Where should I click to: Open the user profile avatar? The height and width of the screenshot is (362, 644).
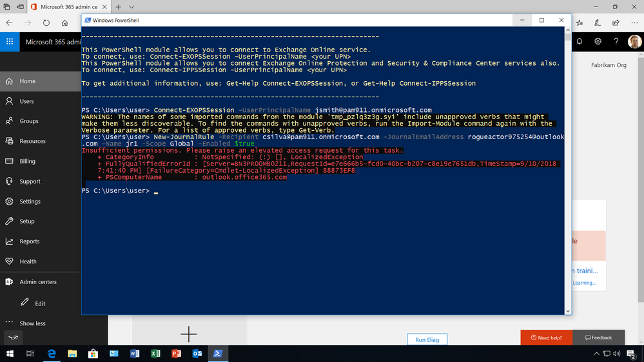coord(634,41)
